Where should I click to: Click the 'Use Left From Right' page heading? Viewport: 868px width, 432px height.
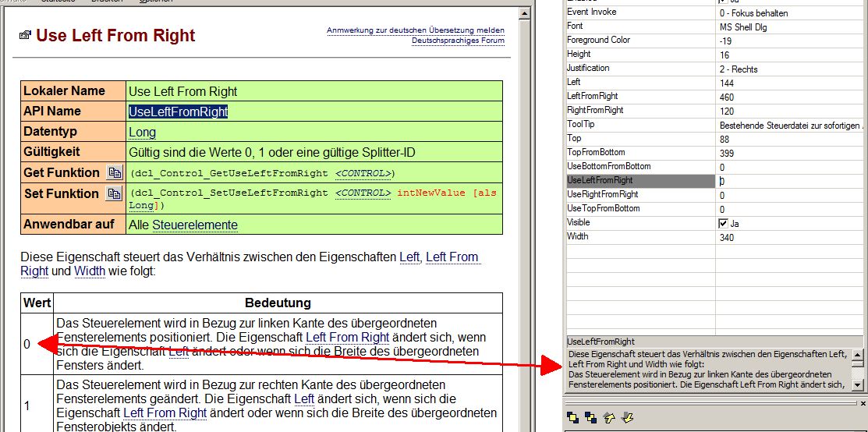pos(115,35)
